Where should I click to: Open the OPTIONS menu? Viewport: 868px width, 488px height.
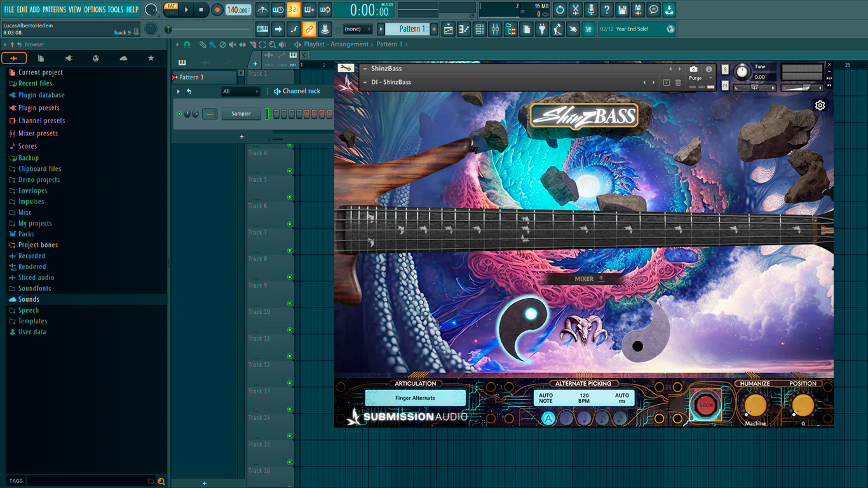point(95,10)
